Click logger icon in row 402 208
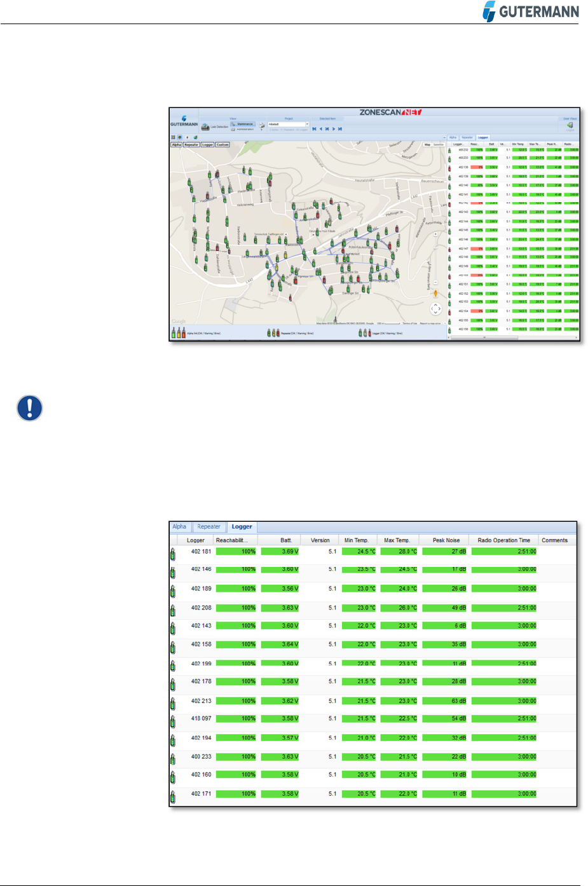This screenshot has width=588, height=886. tap(172, 610)
